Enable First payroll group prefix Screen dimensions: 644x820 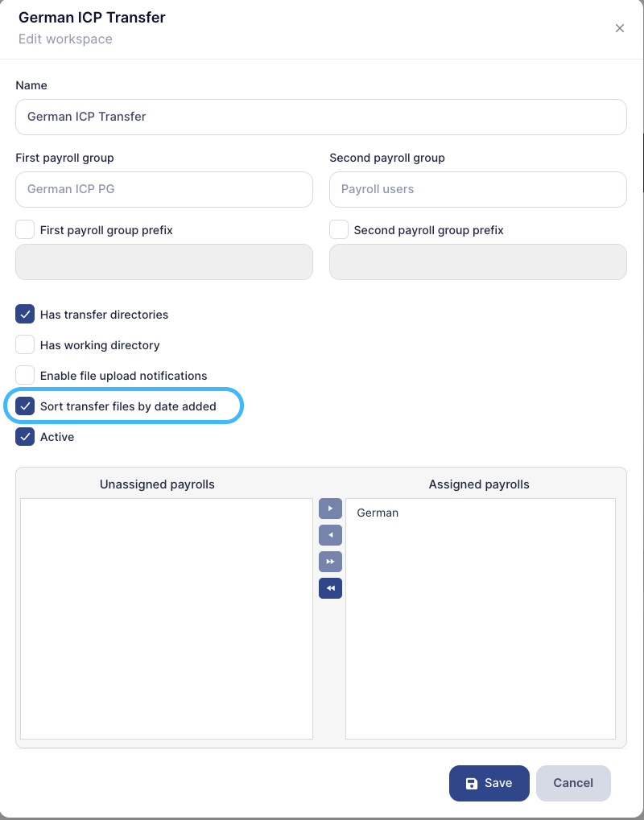coord(24,229)
